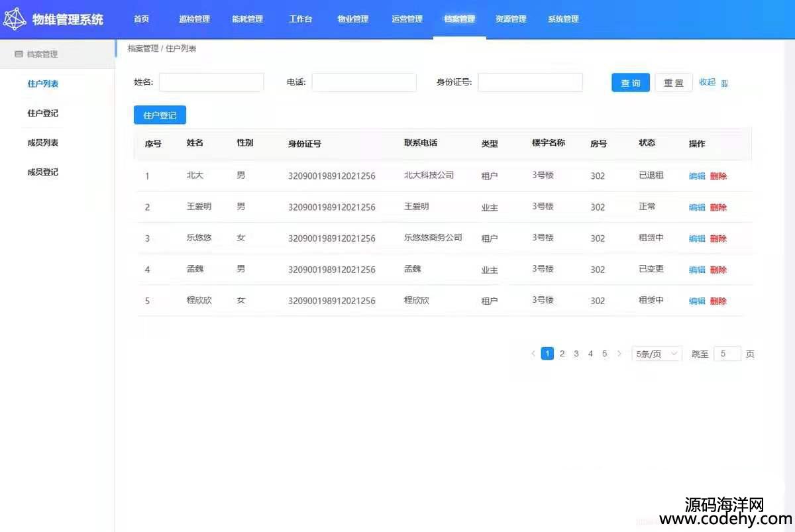Click the 身份证号 column header

coord(305,144)
